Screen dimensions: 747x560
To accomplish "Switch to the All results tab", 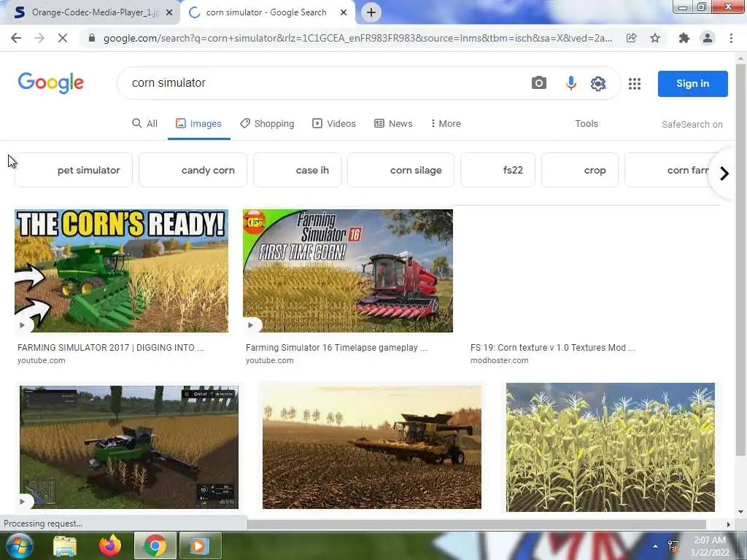I will coord(144,124).
